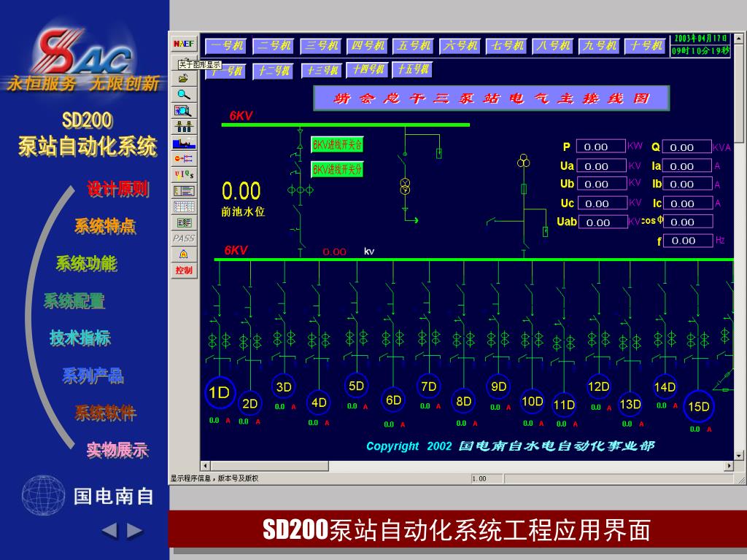Click the red 控制 toolbar button
This screenshot has width=747, height=560.
click(x=184, y=271)
